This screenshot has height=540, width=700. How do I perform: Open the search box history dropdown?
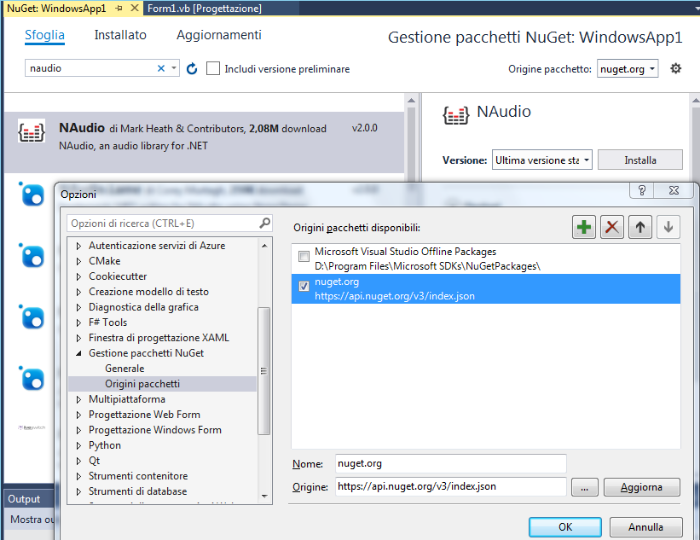coord(174,68)
